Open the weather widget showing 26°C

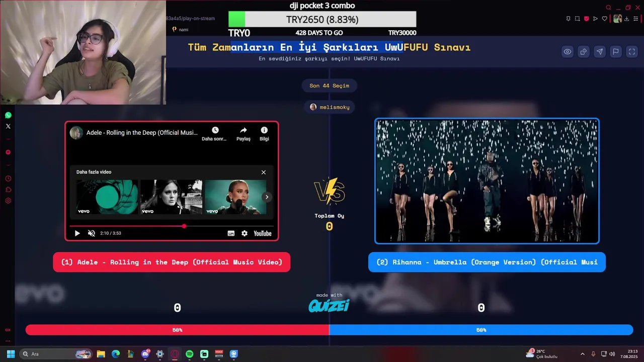pos(541,354)
